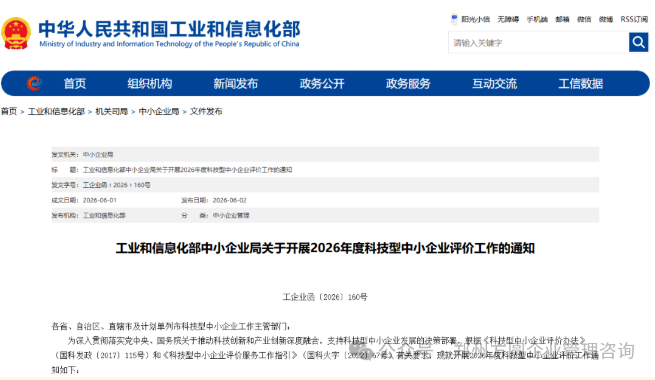Click the magnifier search button
This screenshot has height=380, width=655.
tap(638, 42)
